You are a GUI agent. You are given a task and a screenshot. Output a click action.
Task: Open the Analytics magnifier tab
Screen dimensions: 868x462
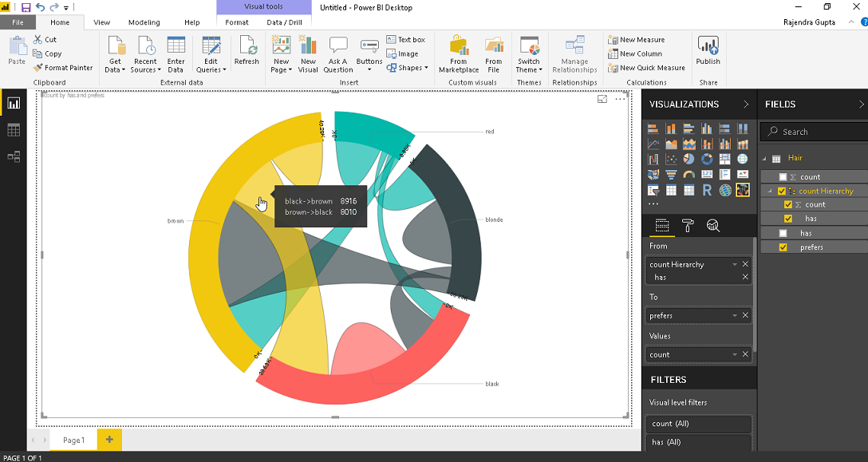click(713, 226)
